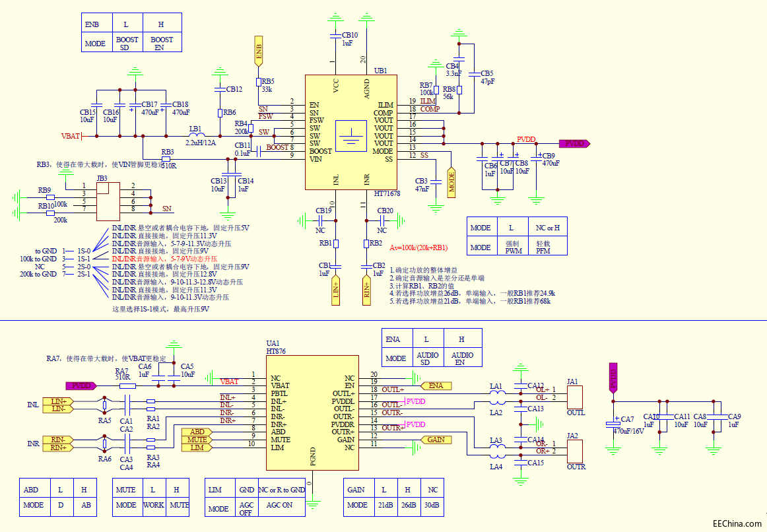Click the BOOST SD cell in ENB table
The image size is (767, 532).
(127, 43)
